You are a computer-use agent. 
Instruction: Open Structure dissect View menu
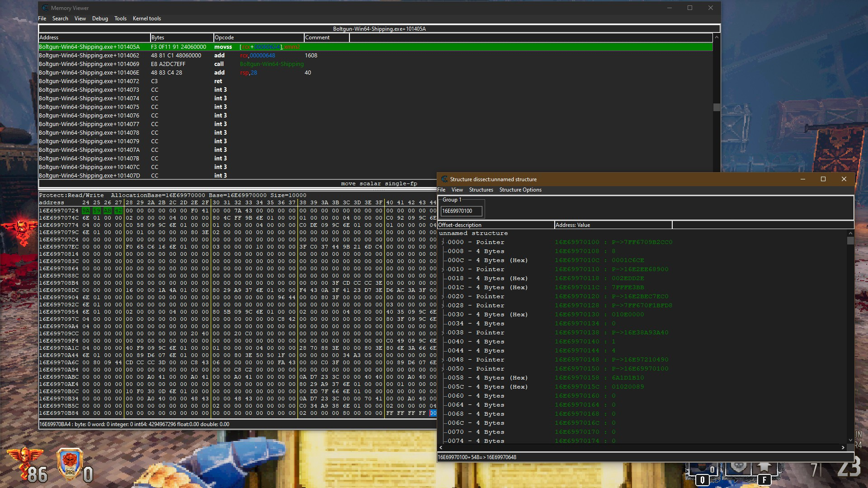coord(457,190)
